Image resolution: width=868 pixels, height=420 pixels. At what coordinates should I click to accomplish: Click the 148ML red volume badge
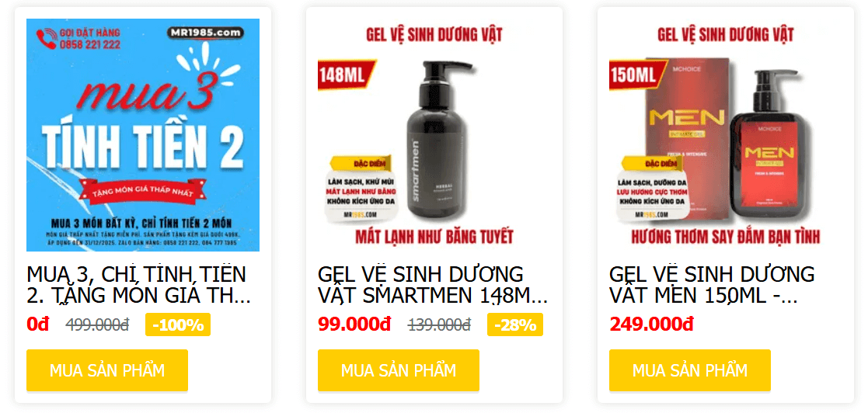[346, 75]
